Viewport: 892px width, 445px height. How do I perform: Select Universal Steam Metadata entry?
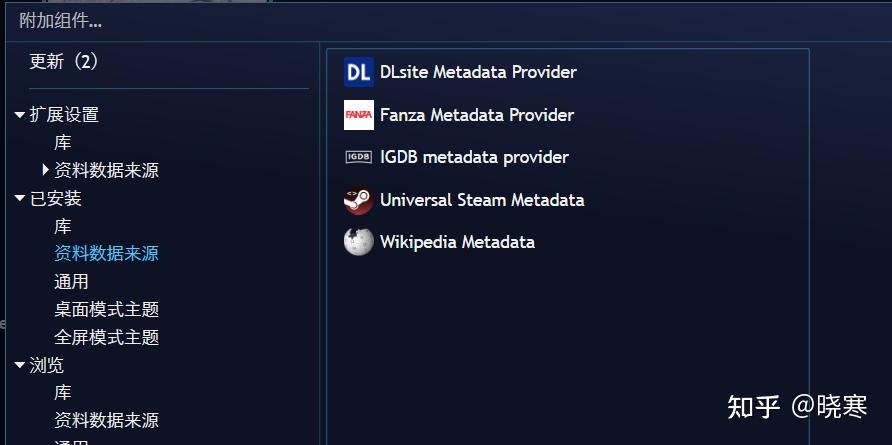point(567,200)
